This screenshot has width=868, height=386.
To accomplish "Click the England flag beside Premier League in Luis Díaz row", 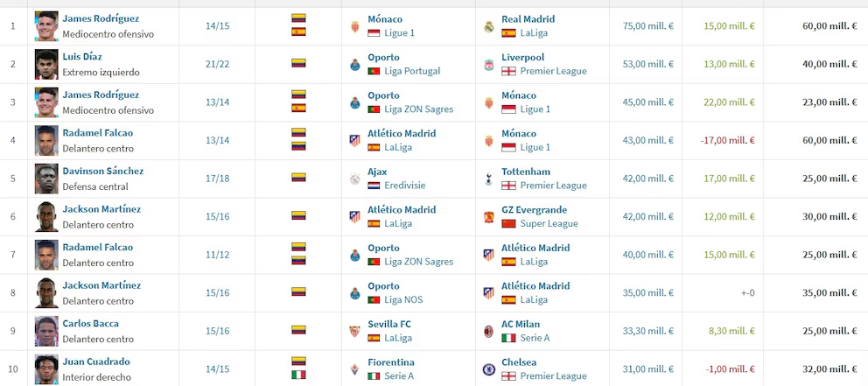I will point(508,72).
